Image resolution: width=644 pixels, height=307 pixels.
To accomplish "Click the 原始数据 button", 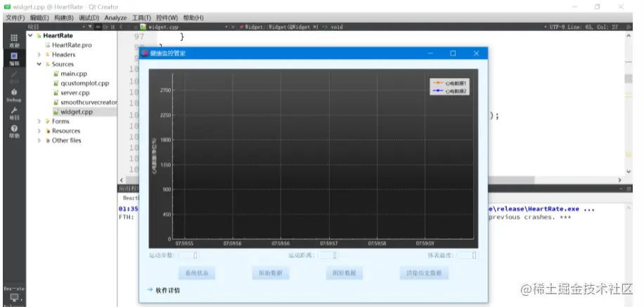I will click(x=270, y=273).
